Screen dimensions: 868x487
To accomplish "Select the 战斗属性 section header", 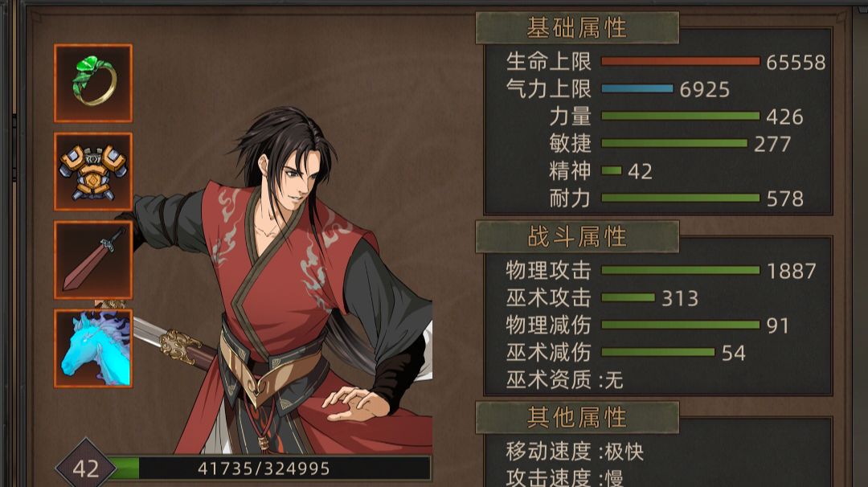I will [x=577, y=237].
